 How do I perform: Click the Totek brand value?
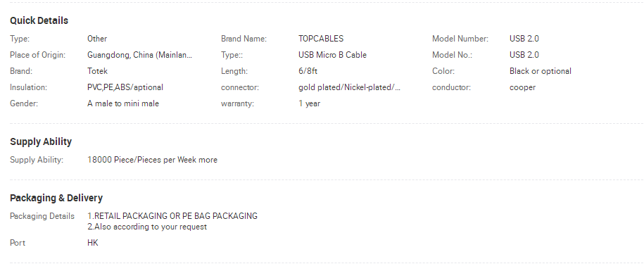97,71
